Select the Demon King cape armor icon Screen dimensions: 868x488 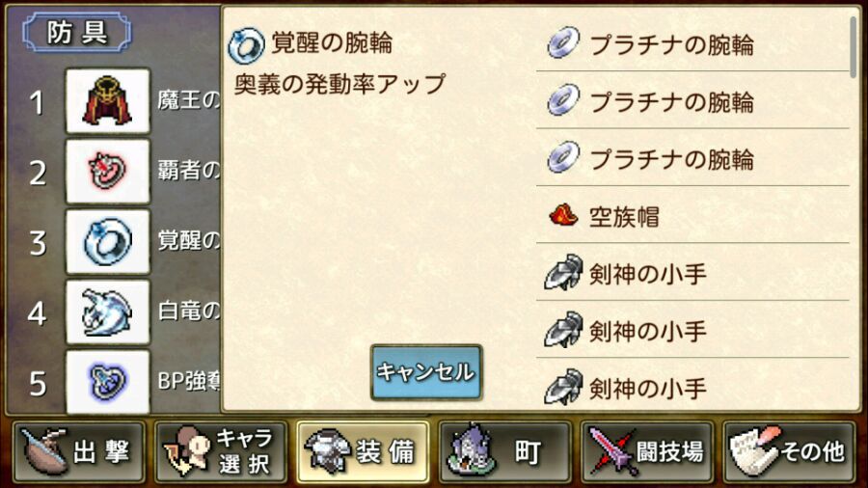point(108,100)
